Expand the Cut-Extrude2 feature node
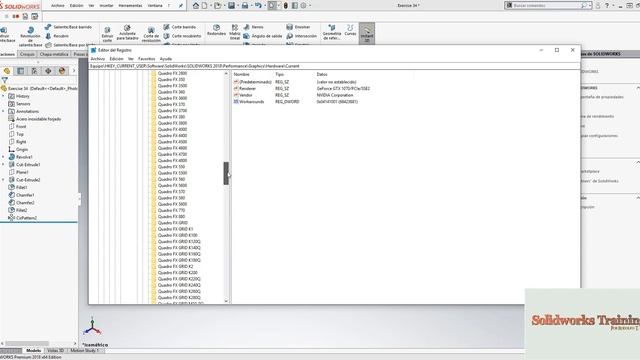The height and width of the screenshot is (360, 640). tap(3, 180)
